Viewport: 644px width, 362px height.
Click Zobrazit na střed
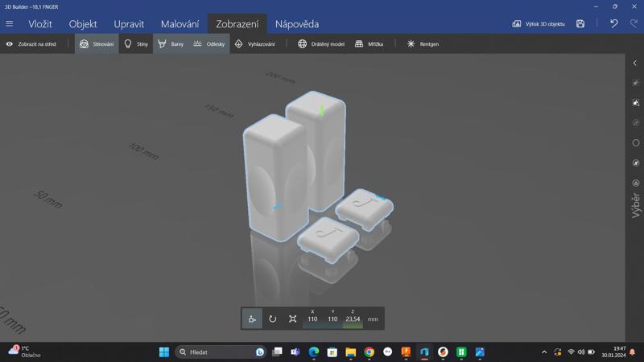coord(31,44)
